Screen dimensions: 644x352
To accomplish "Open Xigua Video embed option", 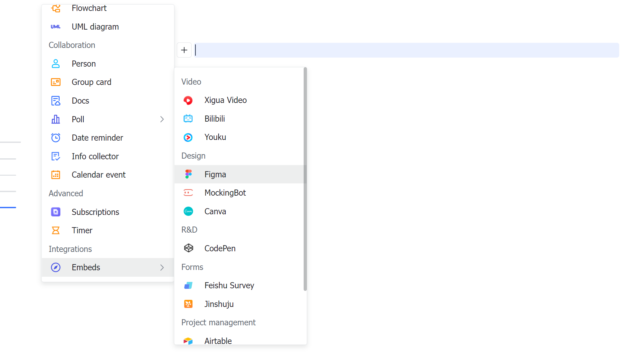I will point(225,100).
